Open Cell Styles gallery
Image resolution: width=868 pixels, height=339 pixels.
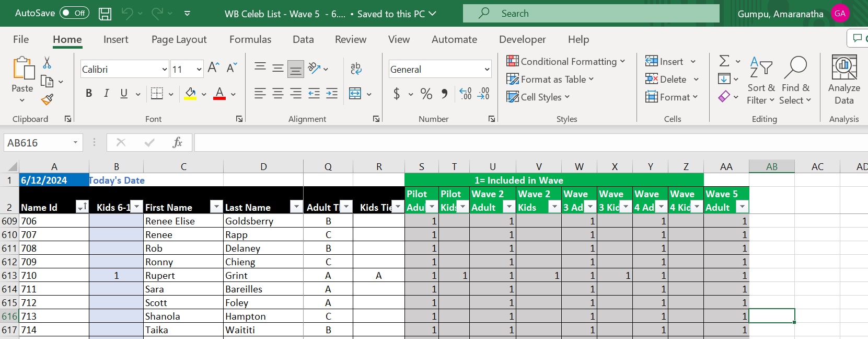[x=538, y=97]
